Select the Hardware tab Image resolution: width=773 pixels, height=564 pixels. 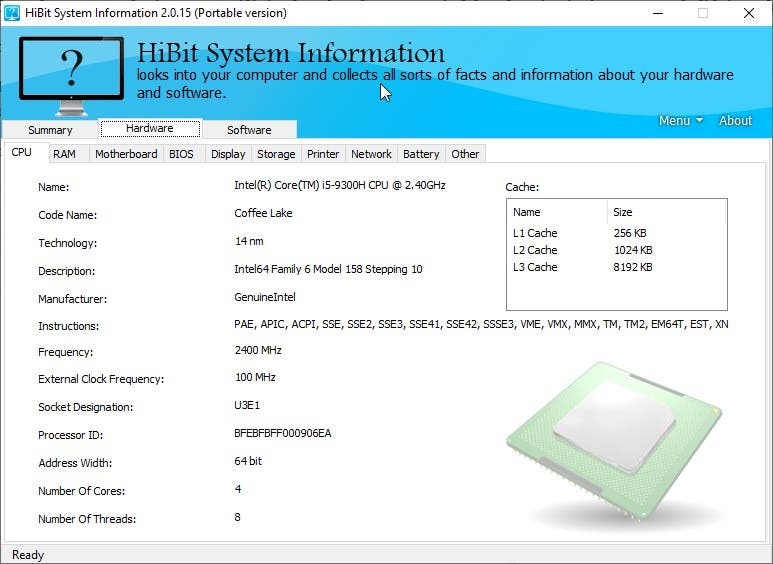pos(150,129)
